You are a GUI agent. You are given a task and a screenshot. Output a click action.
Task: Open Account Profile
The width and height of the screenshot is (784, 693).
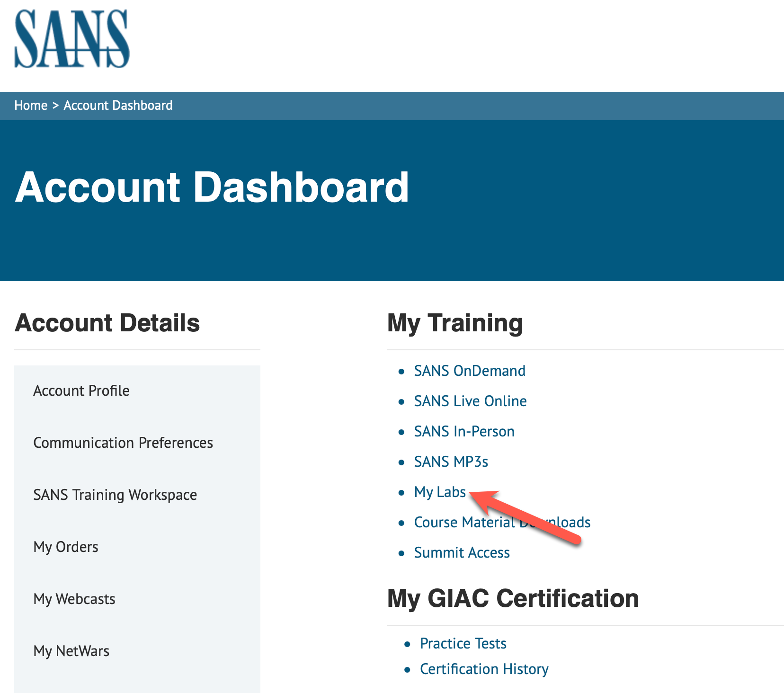click(81, 391)
